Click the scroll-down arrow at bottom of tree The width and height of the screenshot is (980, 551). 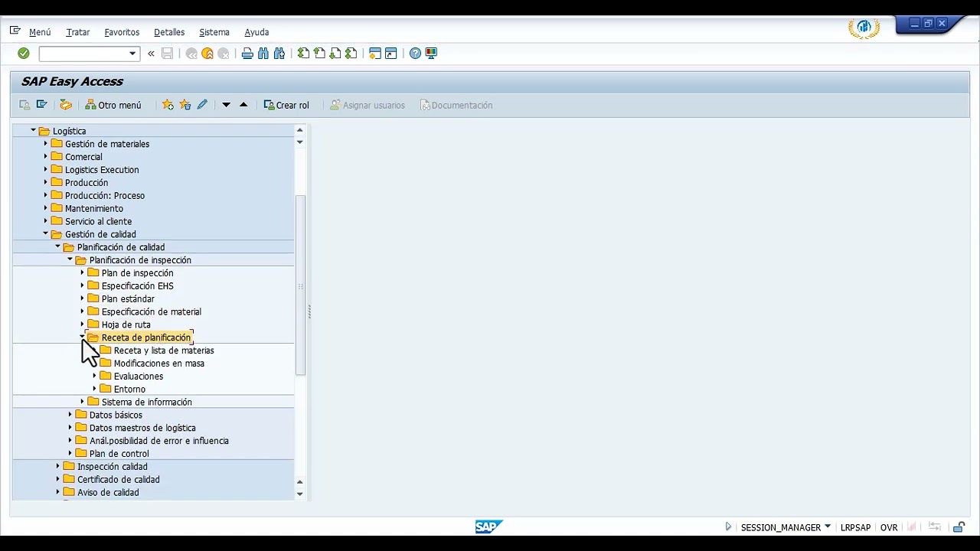coord(299,494)
